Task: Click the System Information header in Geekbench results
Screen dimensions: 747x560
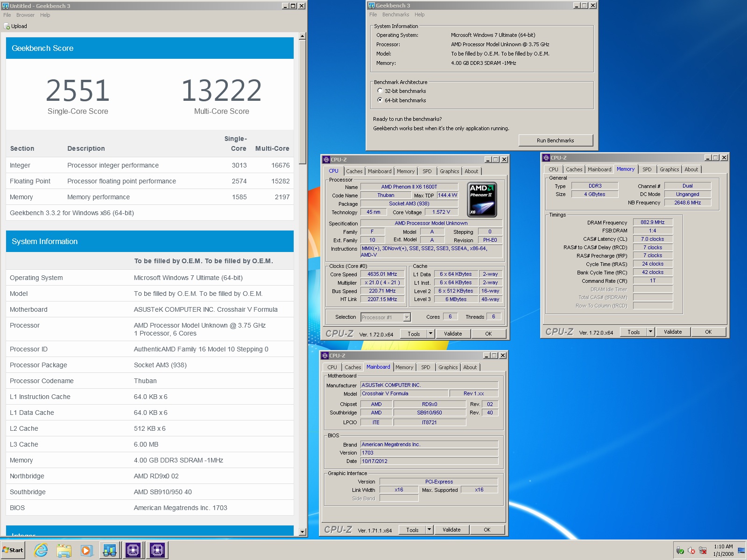Action: [149, 241]
